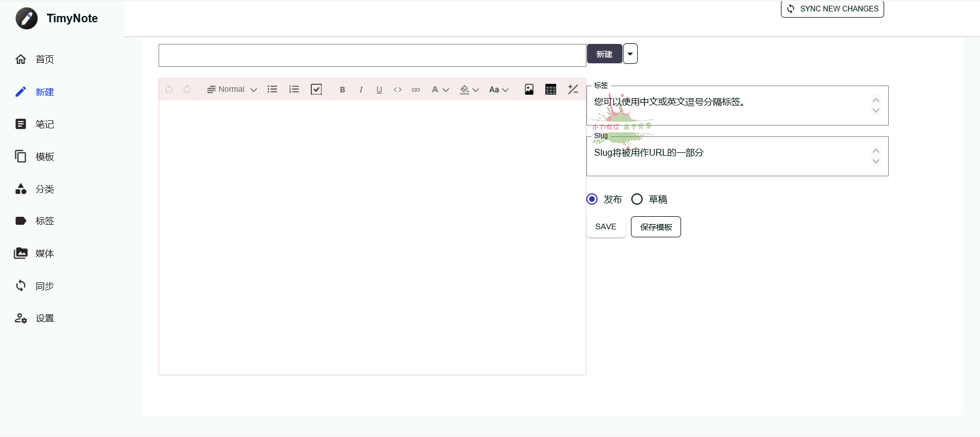Insert a hyperlink using link icon

click(416, 90)
